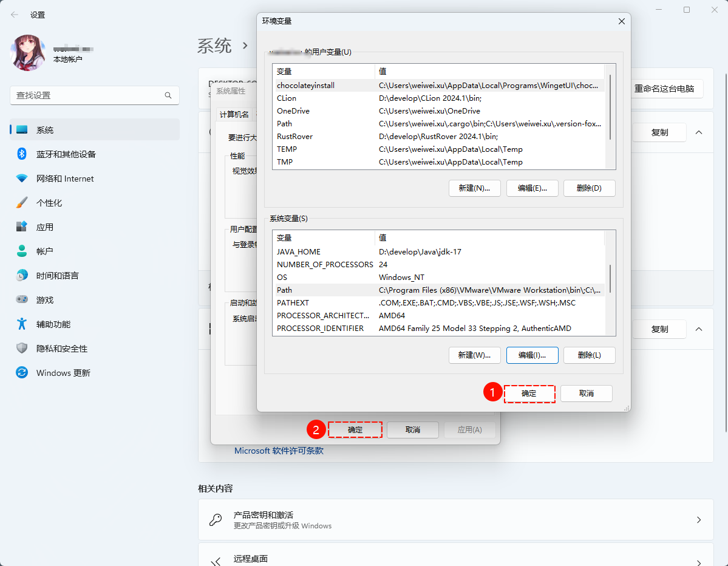Click the Bluetooth and devices icon in sidebar
Screen dimensions: 728x566
(x=22, y=154)
